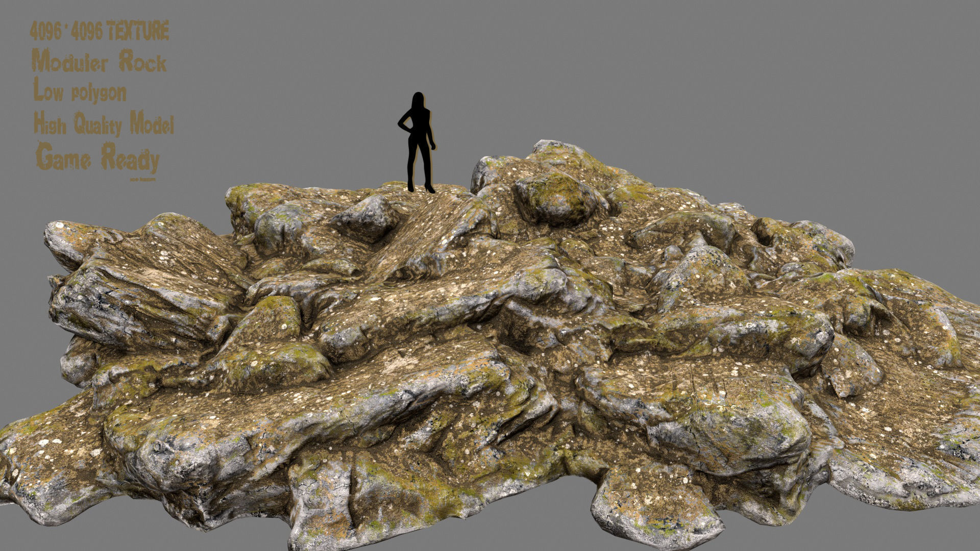Click the "Low polygon" text line
This screenshot has height=551, width=980.
pos(80,90)
